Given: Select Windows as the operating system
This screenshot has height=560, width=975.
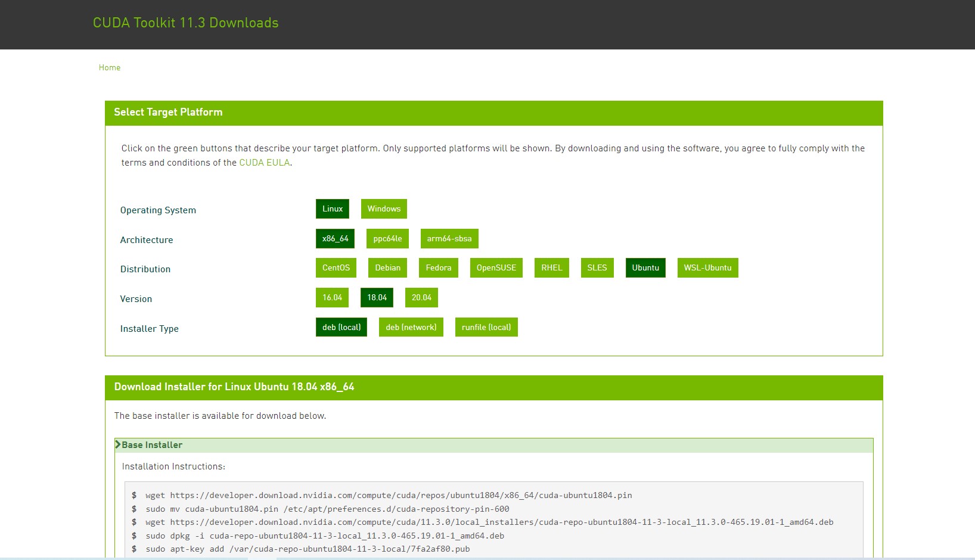Looking at the screenshot, I should pos(384,209).
